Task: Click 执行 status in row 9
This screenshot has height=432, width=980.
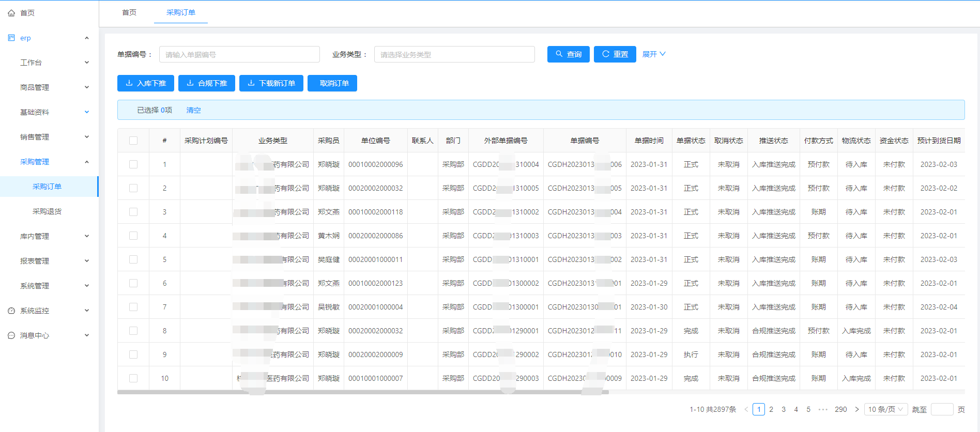Action: click(x=691, y=354)
